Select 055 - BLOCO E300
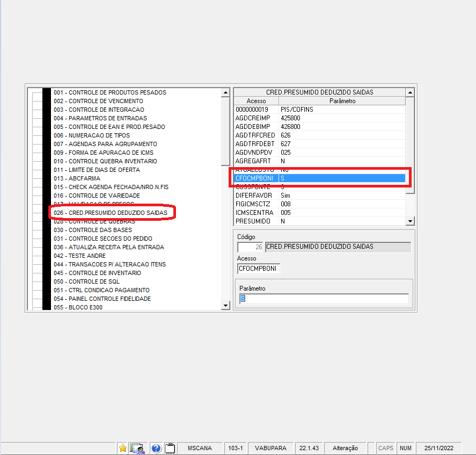Screen dimensions: 476x455 [78, 307]
